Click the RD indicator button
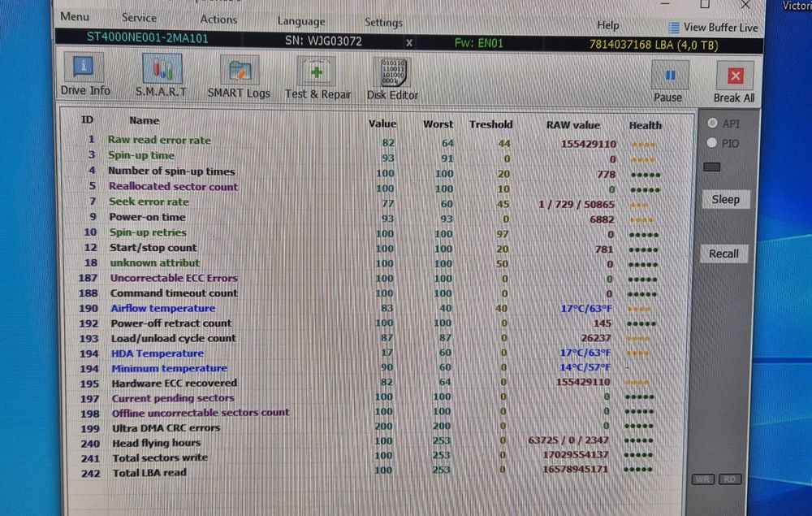This screenshot has width=812, height=516. (x=730, y=479)
